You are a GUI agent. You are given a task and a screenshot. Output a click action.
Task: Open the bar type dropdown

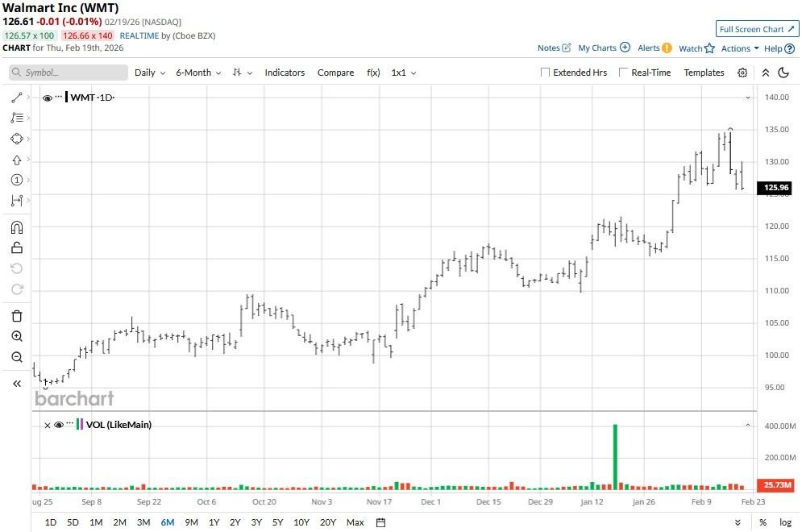[243, 73]
